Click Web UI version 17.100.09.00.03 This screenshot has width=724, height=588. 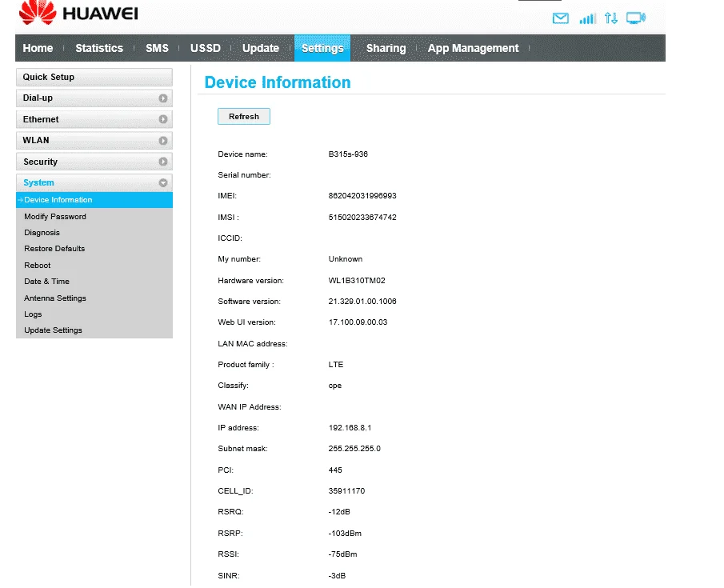tap(358, 322)
